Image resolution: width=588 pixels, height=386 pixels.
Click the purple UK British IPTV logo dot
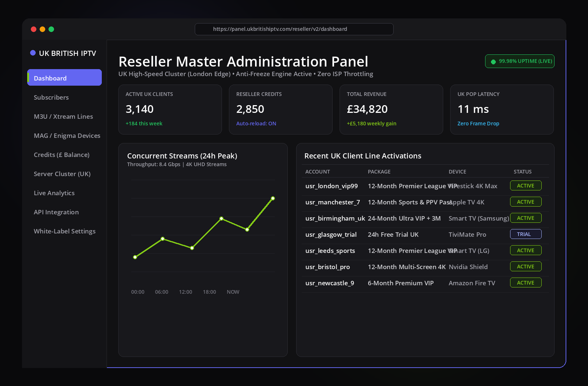click(33, 53)
